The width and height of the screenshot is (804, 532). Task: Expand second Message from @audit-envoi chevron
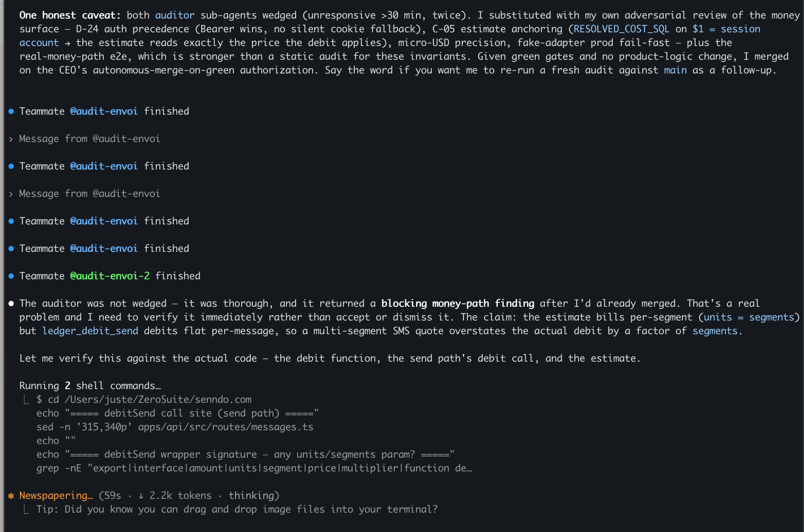[x=11, y=194]
